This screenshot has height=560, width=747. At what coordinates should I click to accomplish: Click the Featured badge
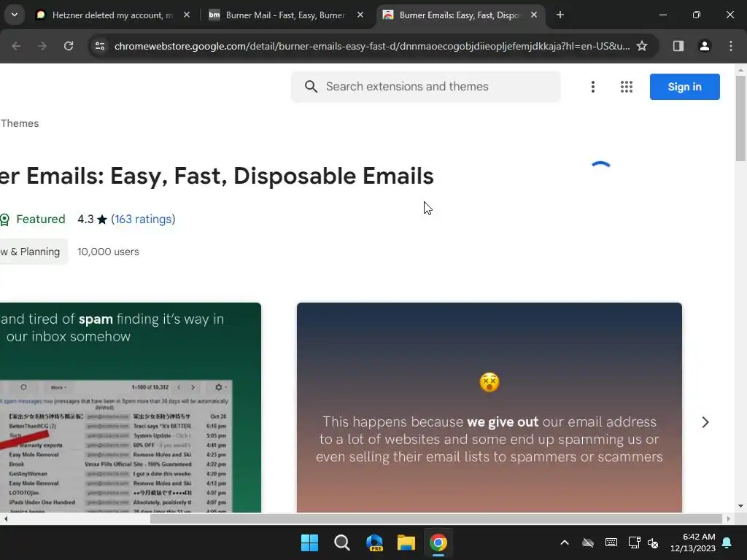click(x=32, y=219)
